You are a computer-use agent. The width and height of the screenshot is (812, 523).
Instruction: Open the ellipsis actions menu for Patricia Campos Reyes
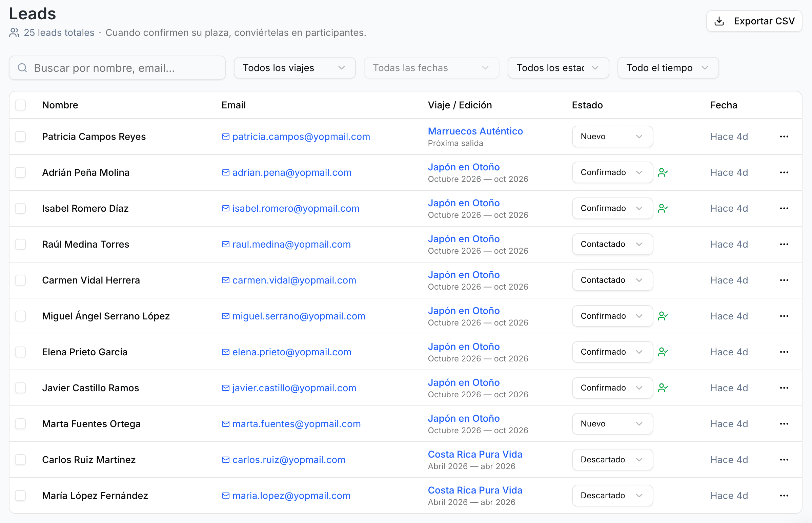(x=784, y=137)
